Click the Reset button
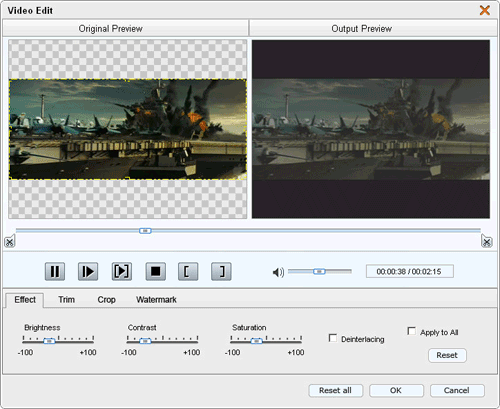The width and height of the screenshot is (500, 409). click(447, 355)
